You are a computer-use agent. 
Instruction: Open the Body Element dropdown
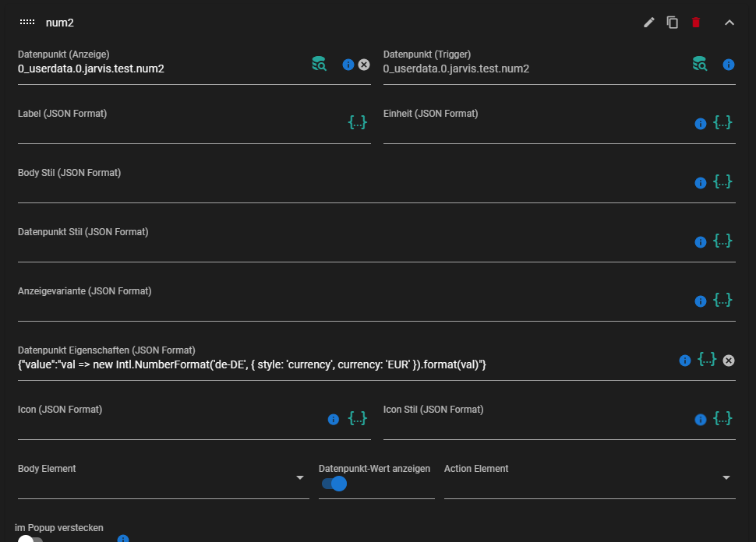(300, 478)
